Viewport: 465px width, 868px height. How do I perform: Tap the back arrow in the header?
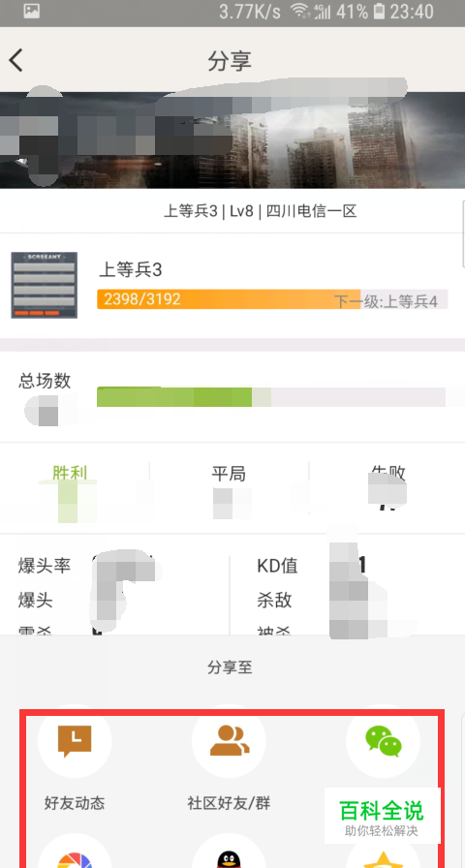(x=16, y=60)
